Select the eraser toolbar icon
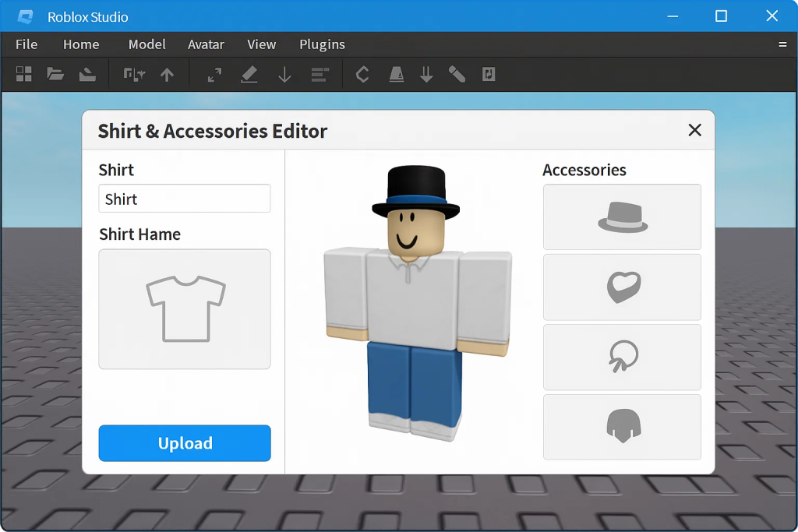798x532 pixels. pos(249,75)
